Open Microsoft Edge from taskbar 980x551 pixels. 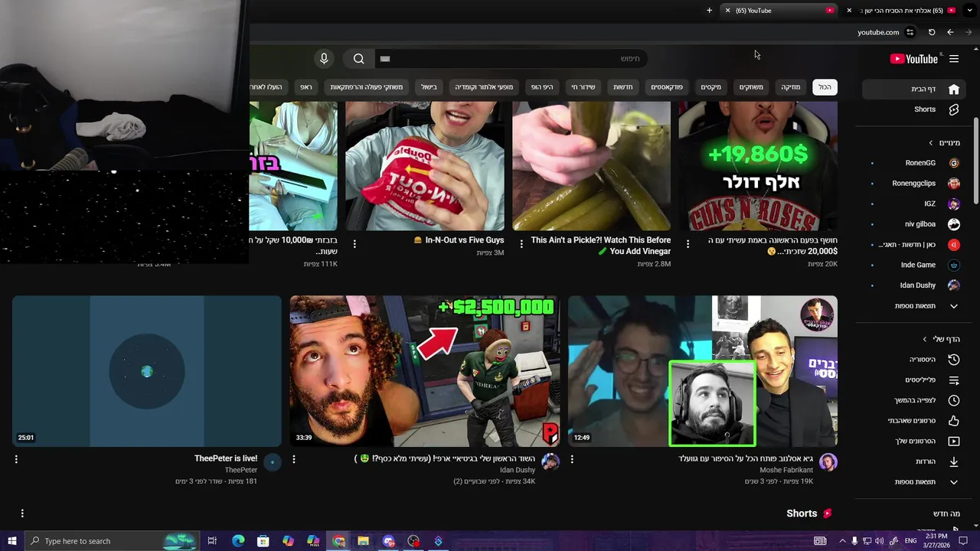(x=238, y=541)
